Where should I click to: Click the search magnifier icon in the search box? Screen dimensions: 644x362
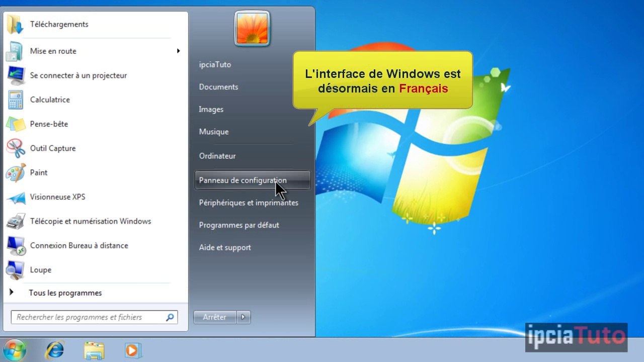pos(170,317)
